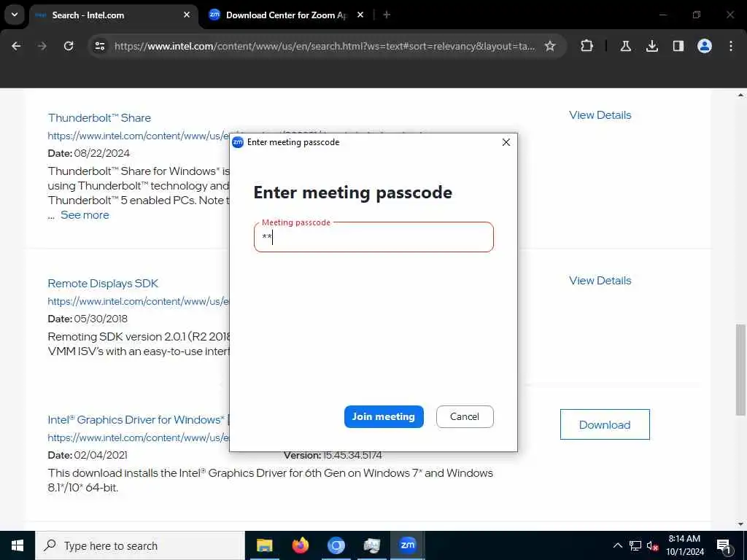Close the Search - Intel.com tab
This screenshot has height=560, width=747.
[x=187, y=15]
